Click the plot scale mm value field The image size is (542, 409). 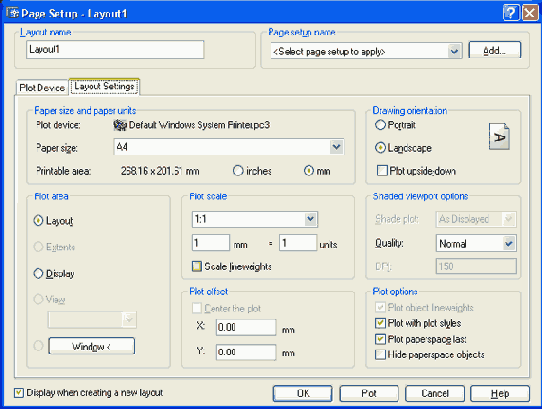211,243
